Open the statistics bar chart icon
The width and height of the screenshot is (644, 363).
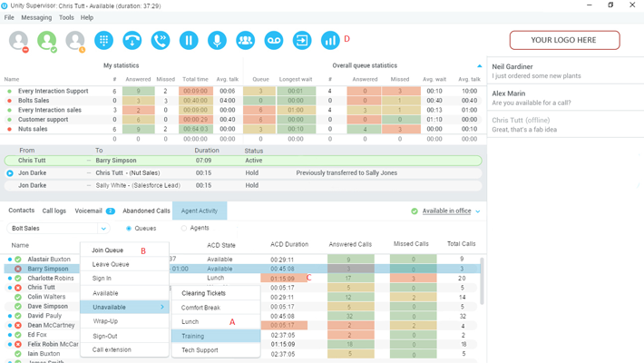tap(330, 40)
